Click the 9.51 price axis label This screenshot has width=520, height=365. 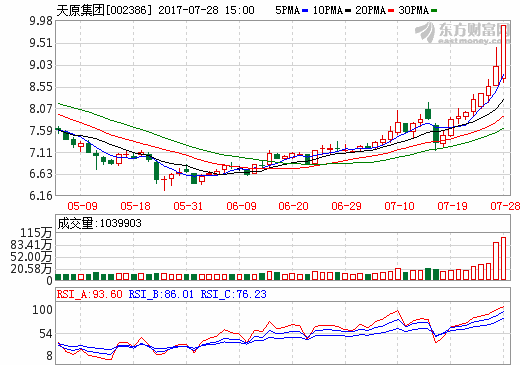tap(41, 43)
